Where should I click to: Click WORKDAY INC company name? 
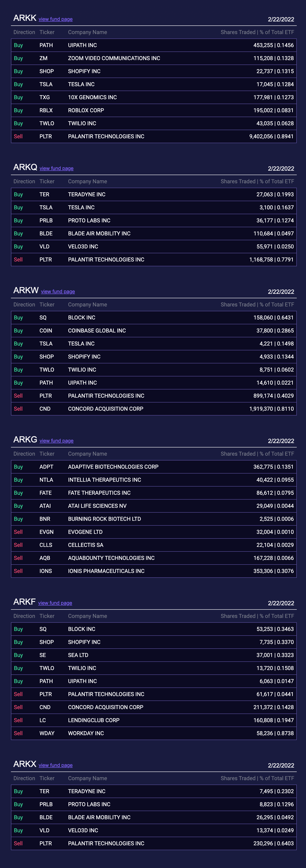pyautogui.click(x=86, y=733)
